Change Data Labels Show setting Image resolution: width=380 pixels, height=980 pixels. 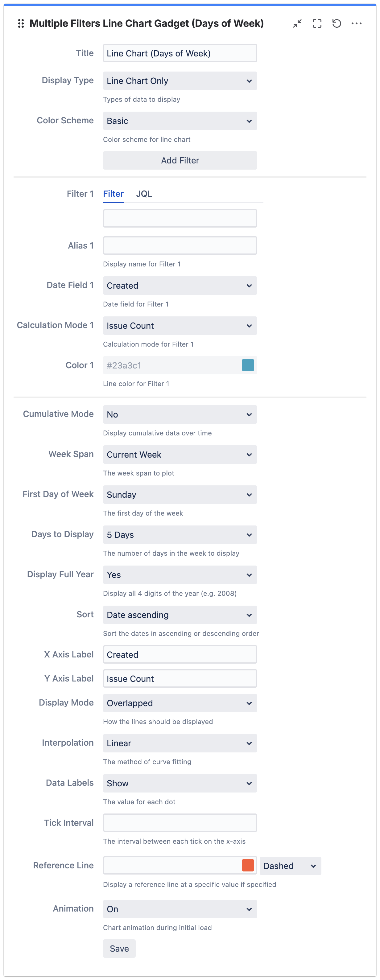click(180, 783)
